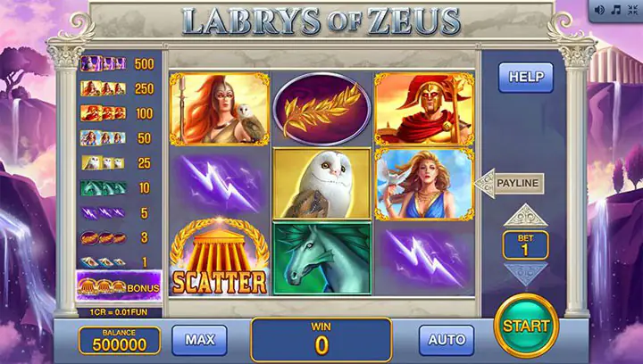Click the golden laurel branch symbol
The height and width of the screenshot is (364, 643).
point(321,109)
